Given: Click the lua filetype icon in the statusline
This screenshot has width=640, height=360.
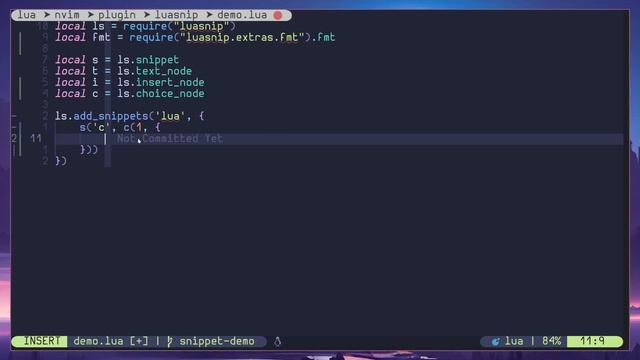Looking at the screenshot, I should pos(496,341).
